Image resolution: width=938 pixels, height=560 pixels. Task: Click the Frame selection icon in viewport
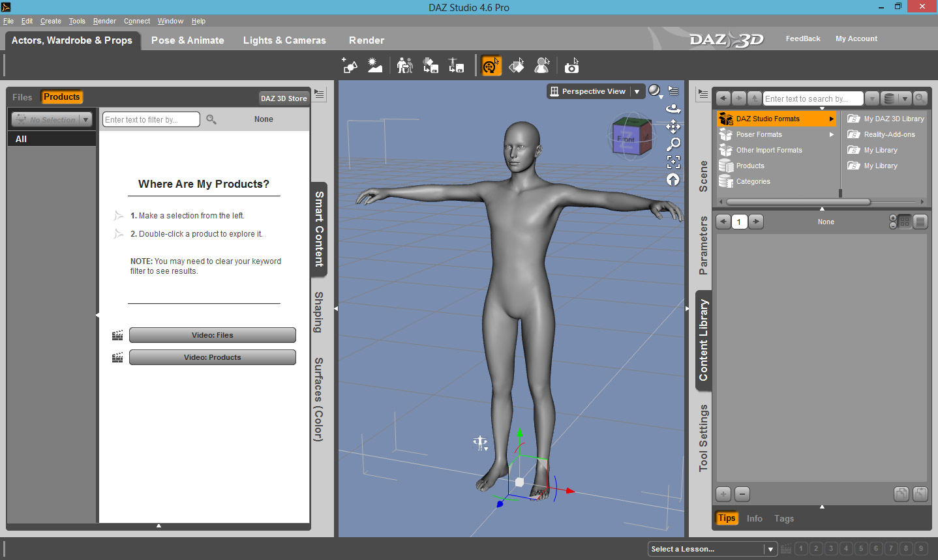(x=673, y=162)
